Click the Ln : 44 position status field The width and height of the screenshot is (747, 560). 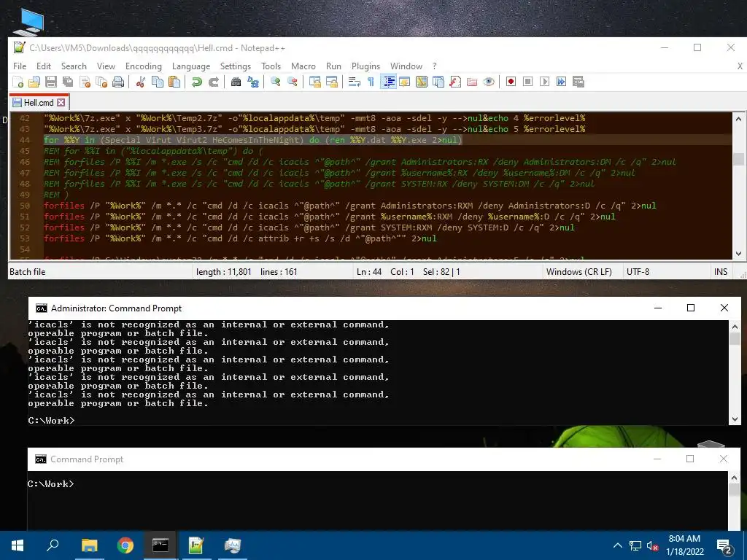[368, 272]
